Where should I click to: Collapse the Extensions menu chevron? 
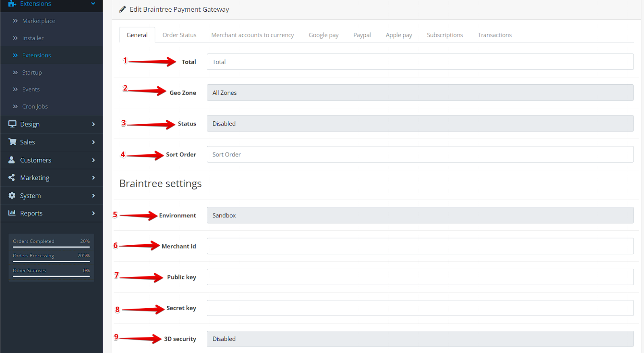(x=93, y=4)
